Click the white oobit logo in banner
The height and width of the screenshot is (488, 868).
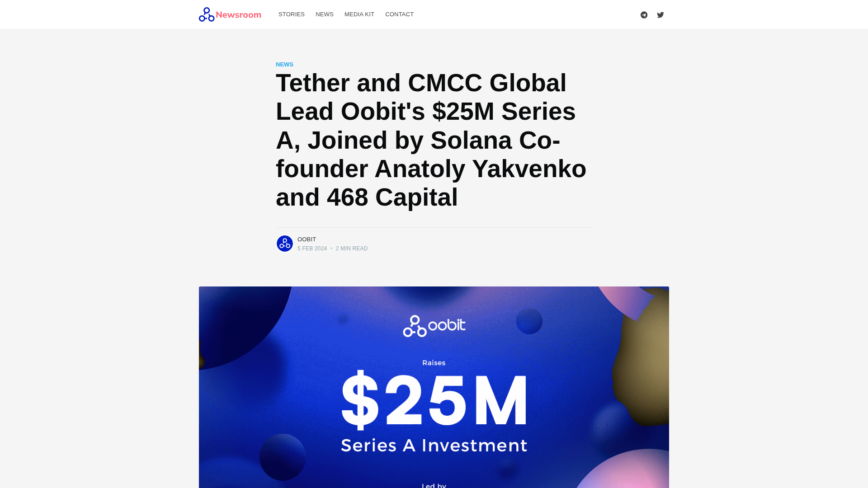pyautogui.click(x=434, y=326)
